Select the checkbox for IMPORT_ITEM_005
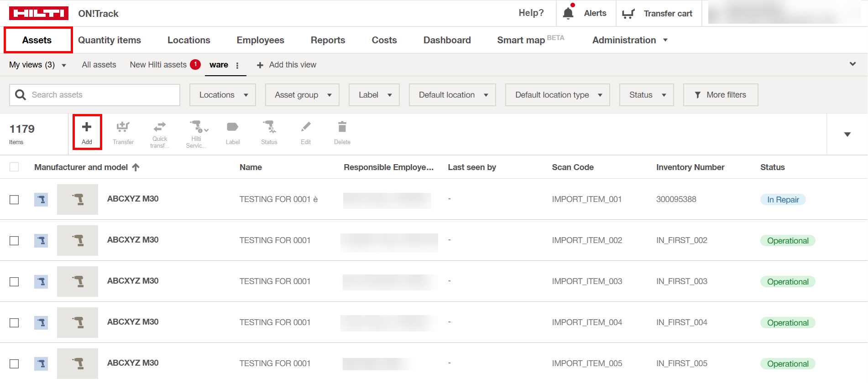The width and height of the screenshot is (868, 383). (14, 364)
